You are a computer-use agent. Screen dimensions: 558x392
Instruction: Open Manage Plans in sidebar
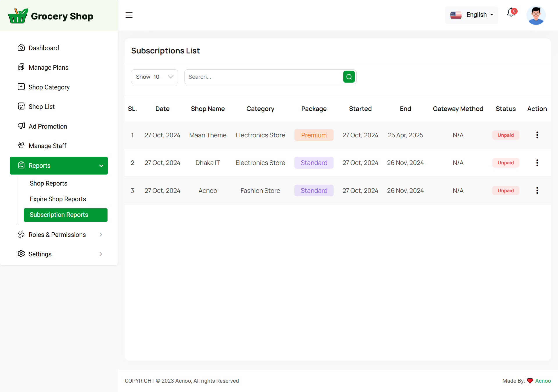pyautogui.click(x=48, y=67)
